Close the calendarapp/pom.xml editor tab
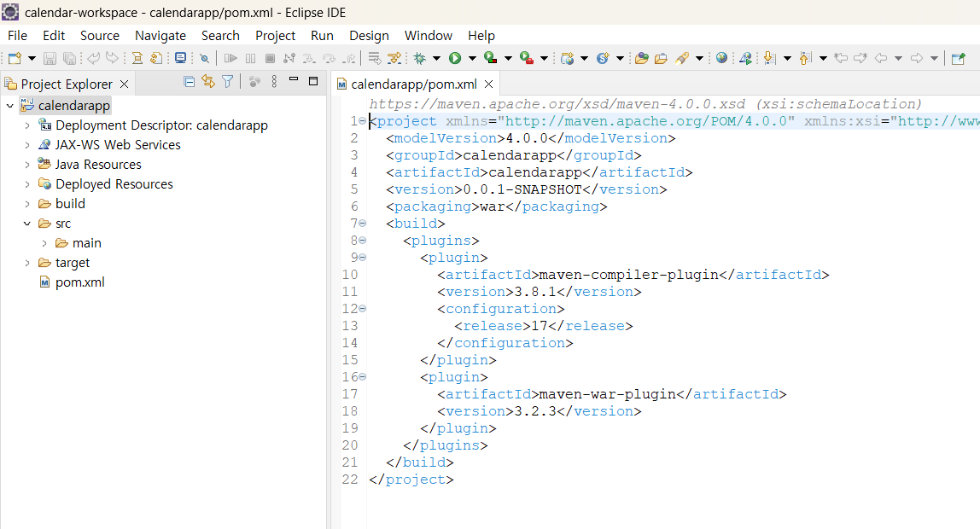Viewport: 980px width, 529px height. [x=489, y=84]
